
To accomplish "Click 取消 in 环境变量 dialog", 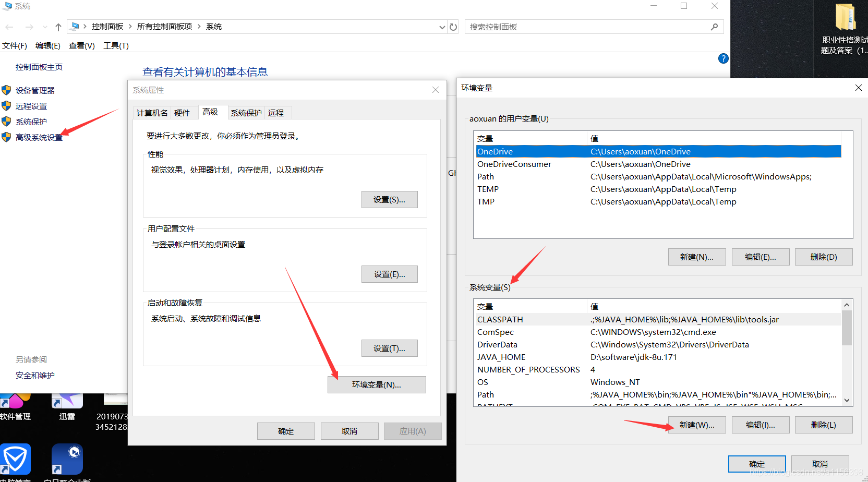I will click(820, 464).
